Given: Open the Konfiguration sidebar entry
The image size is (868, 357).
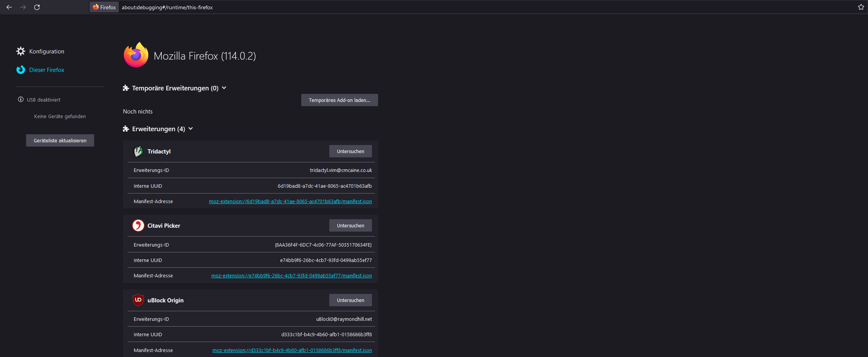Looking at the screenshot, I should point(46,52).
